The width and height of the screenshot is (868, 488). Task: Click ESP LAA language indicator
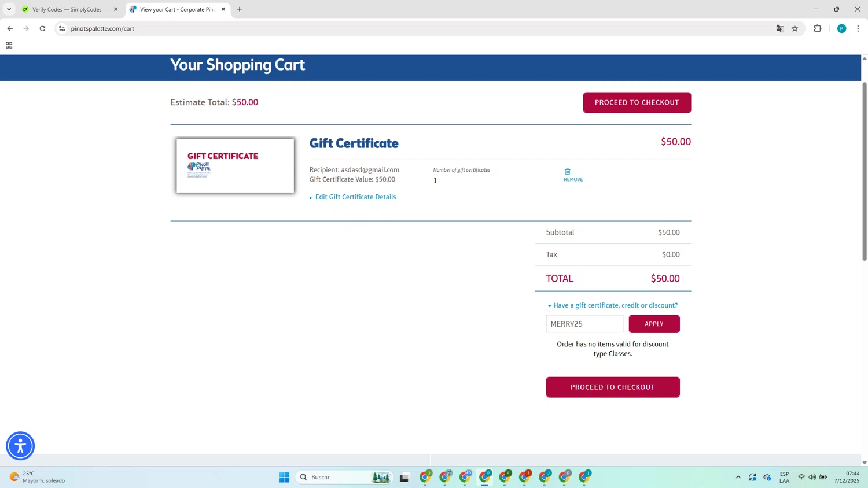coord(784,477)
